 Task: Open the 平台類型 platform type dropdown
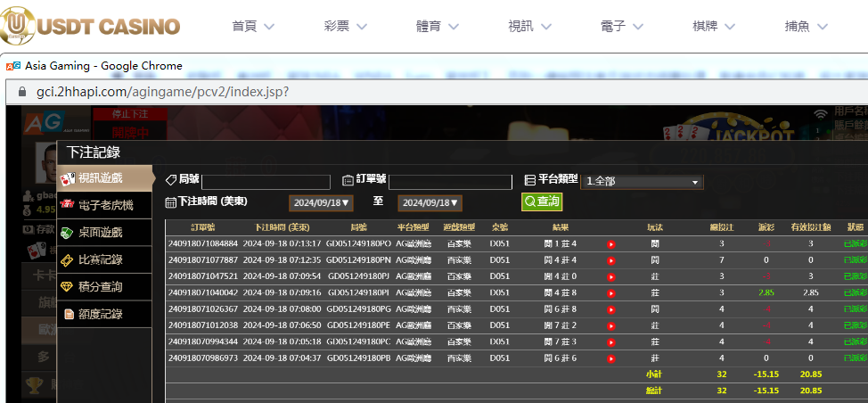pos(642,182)
